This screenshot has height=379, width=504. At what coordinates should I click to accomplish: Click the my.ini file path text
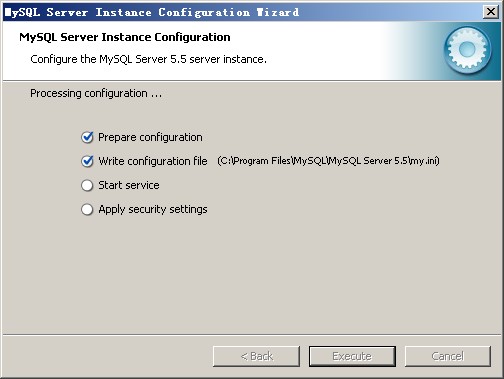(328, 161)
